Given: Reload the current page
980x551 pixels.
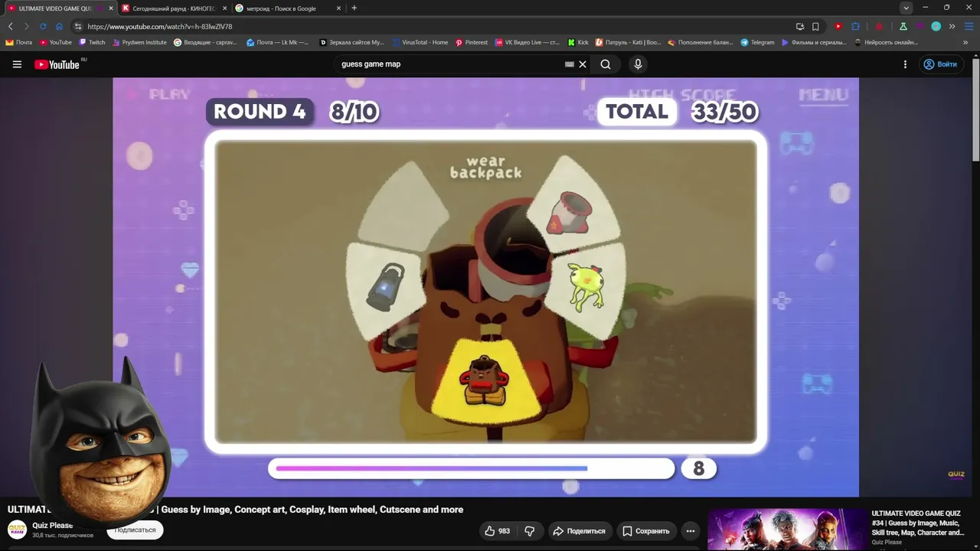Looking at the screenshot, I should tap(43, 26).
